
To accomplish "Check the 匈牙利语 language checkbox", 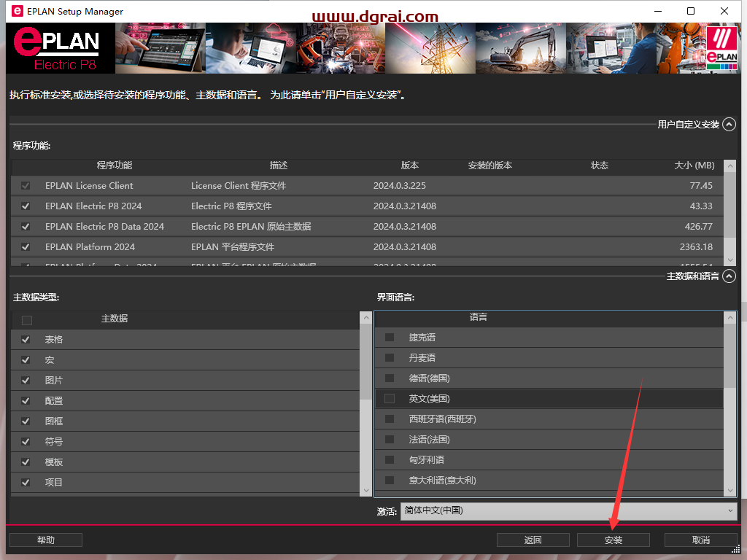I will point(390,459).
